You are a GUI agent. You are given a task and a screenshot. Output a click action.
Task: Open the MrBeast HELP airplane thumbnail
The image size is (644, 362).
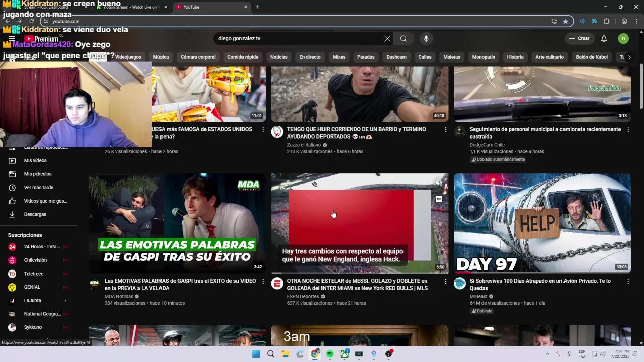[x=542, y=223]
